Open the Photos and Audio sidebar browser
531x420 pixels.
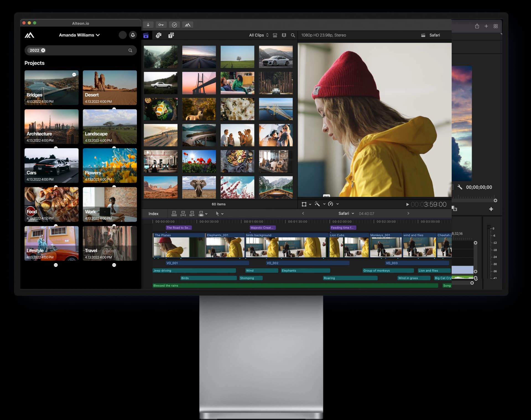158,35
